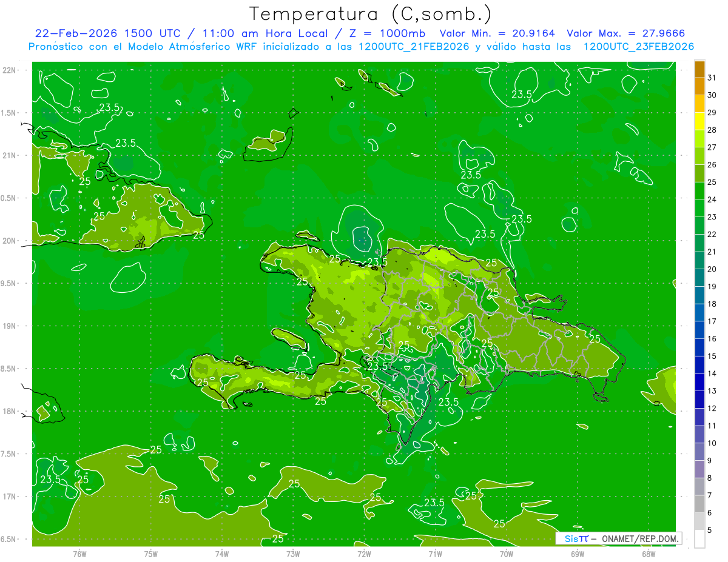
Task: Click the "17" label on the color scale
Action: (x=712, y=321)
